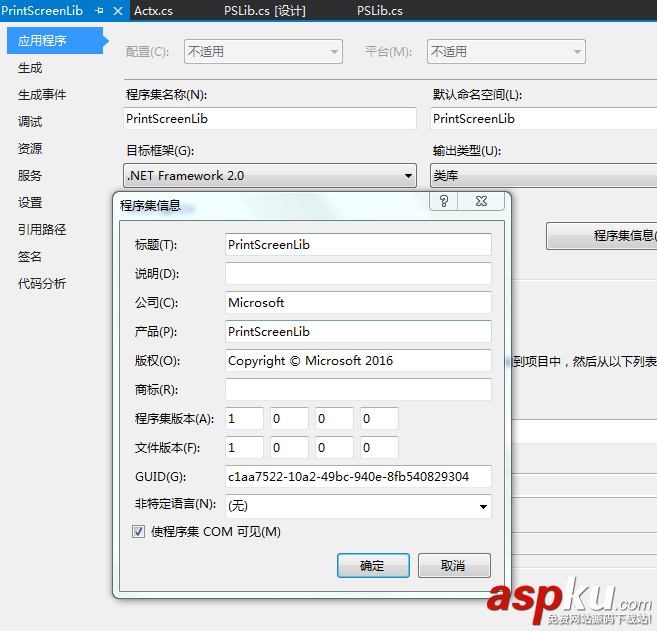Click the 版权(O) copyright field
Viewport: 657px width, 631px height.
tap(358, 361)
